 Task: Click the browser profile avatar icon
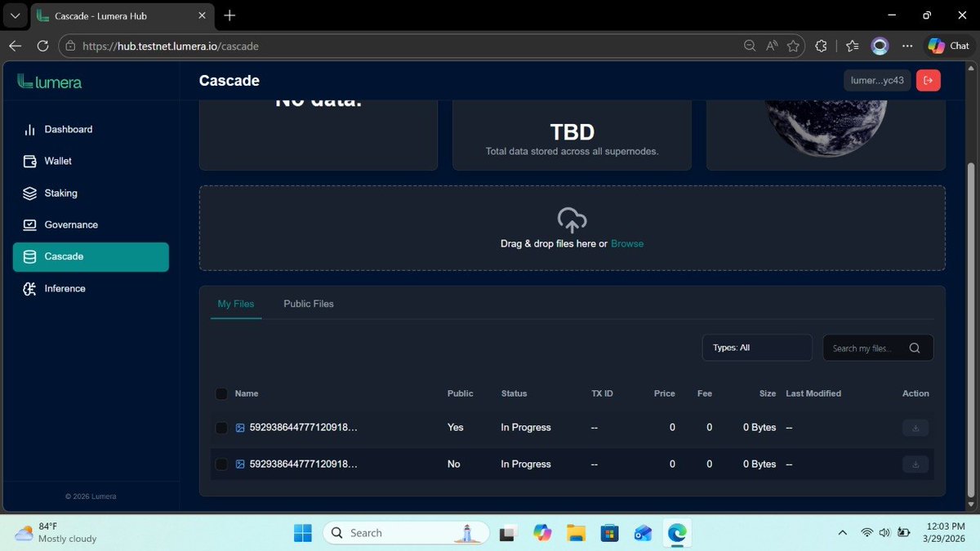[880, 47]
